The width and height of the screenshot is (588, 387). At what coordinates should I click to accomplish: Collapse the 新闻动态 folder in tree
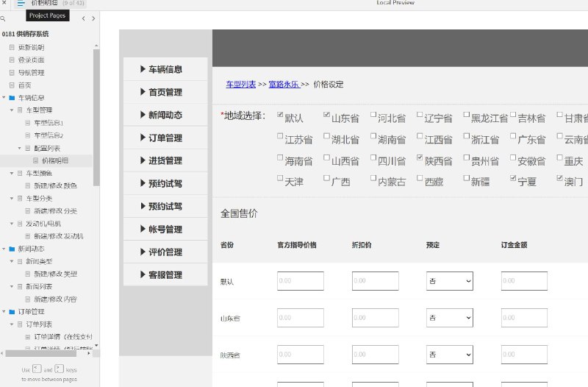4,249
